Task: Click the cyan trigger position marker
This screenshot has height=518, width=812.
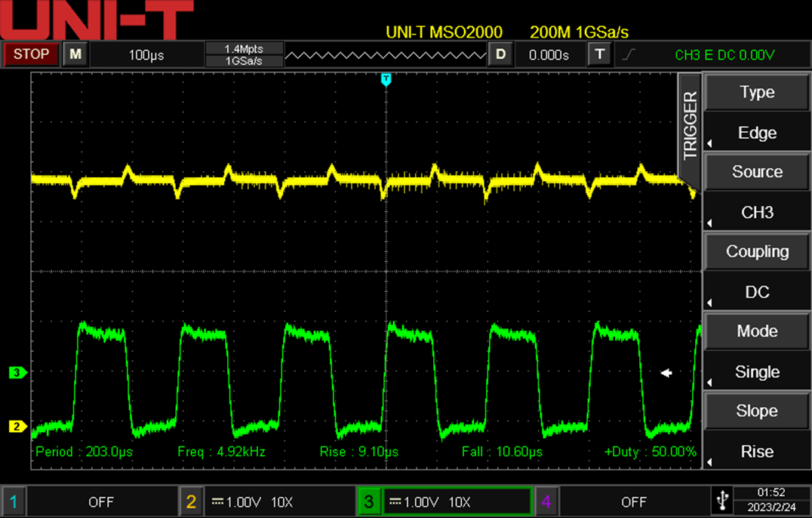Action: pyautogui.click(x=386, y=79)
